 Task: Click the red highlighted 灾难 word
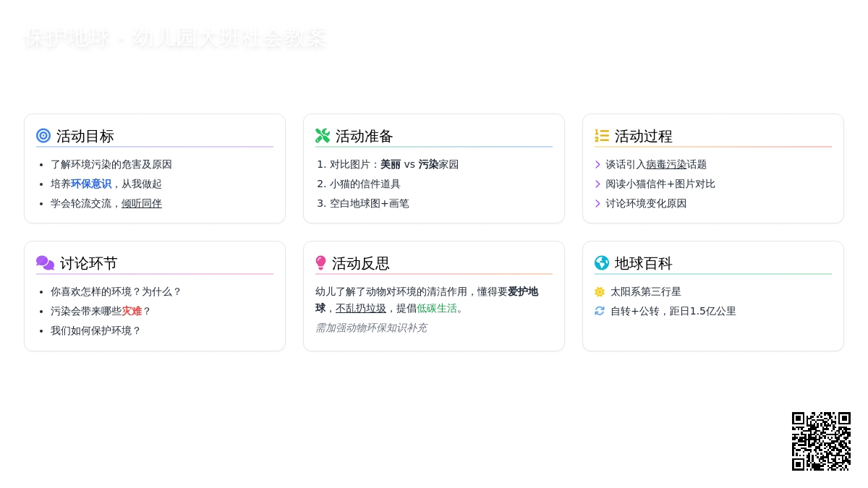(132, 312)
